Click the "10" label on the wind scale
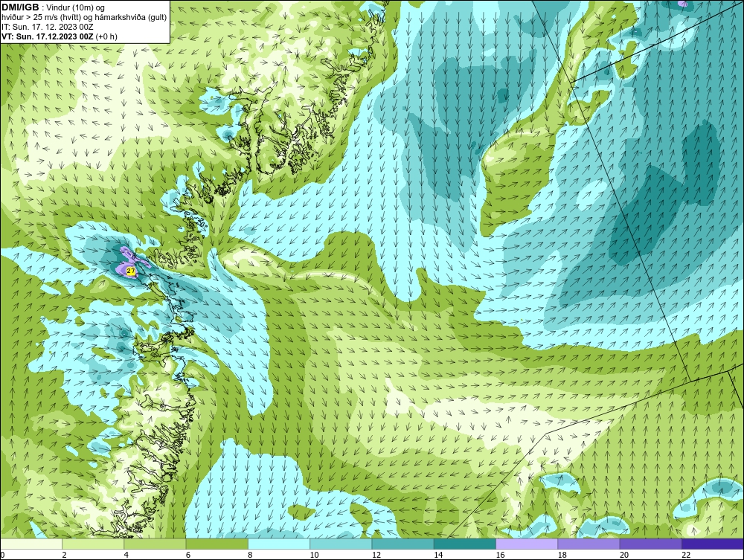Screen dimensions: 744x560 coord(314,556)
